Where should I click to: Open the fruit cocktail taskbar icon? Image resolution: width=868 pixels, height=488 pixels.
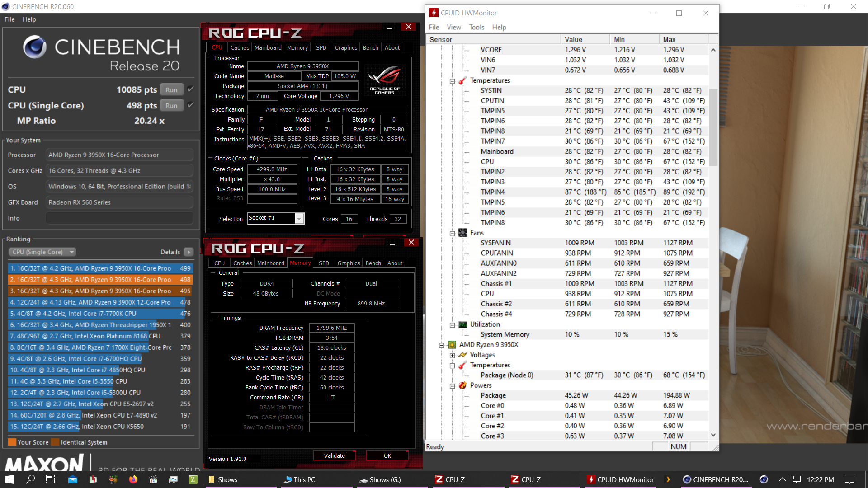coord(113,479)
